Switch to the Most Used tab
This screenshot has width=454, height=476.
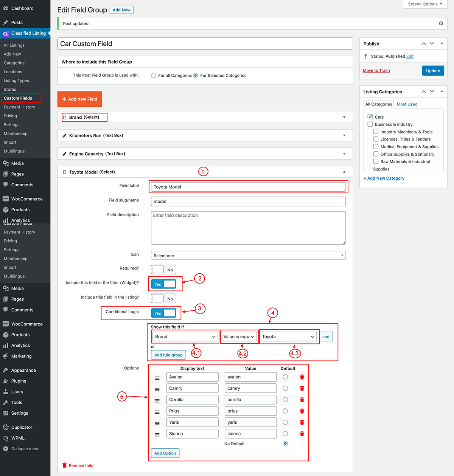tap(407, 104)
